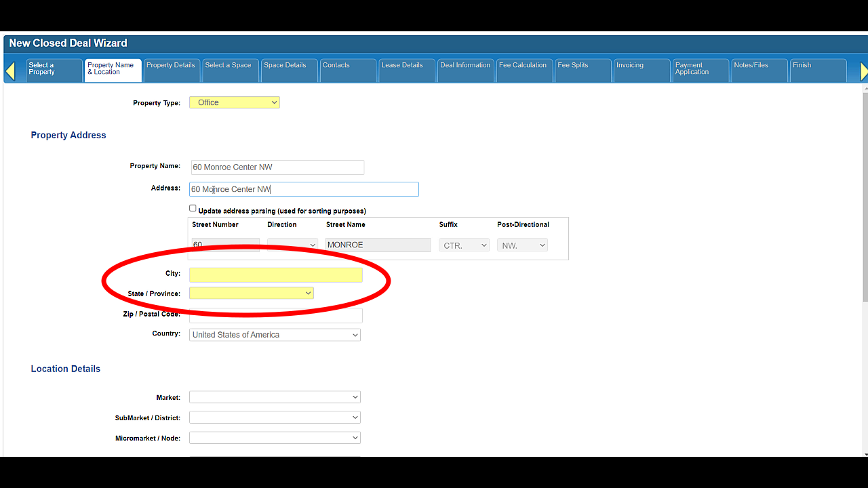Click the yellow right arrow wizard navigation icon
Image resolution: width=868 pixels, height=488 pixels.
[864, 71]
